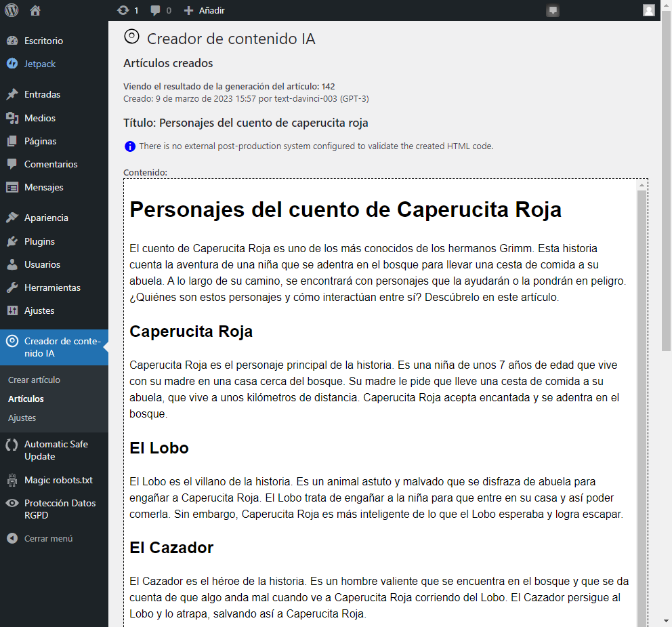
Task: Click the Entradas pushpin icon
Action: (12, 94)
